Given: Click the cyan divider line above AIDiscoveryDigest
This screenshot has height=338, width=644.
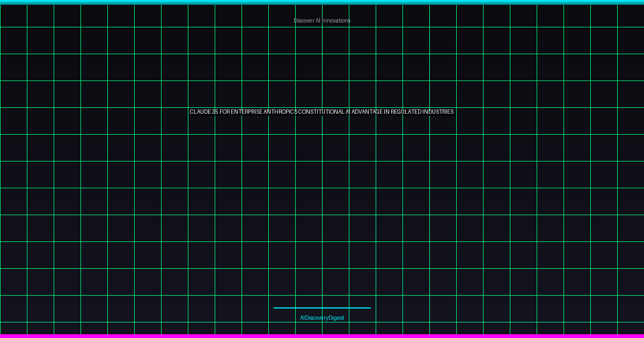Looking at the screenshot, I should click(x=322, y=308).
